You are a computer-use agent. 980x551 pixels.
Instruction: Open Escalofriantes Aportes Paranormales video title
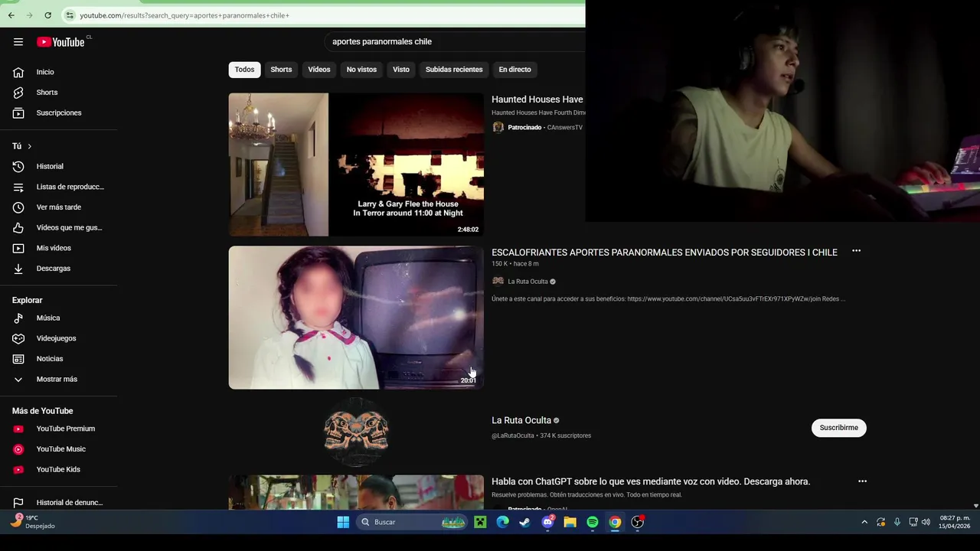pyautogui.click(x=665, y=253)
